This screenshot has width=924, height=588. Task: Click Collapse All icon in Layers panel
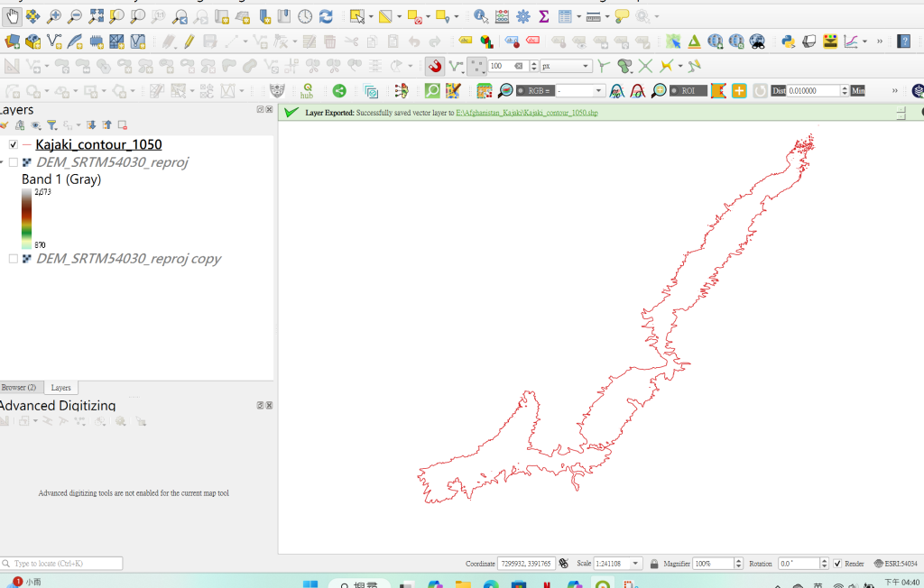tap(106, 125)
